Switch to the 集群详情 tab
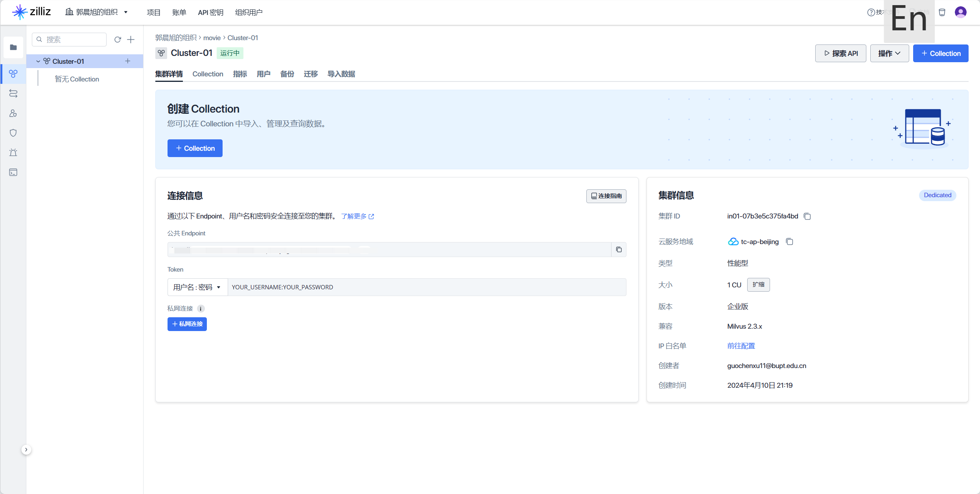 169,74
